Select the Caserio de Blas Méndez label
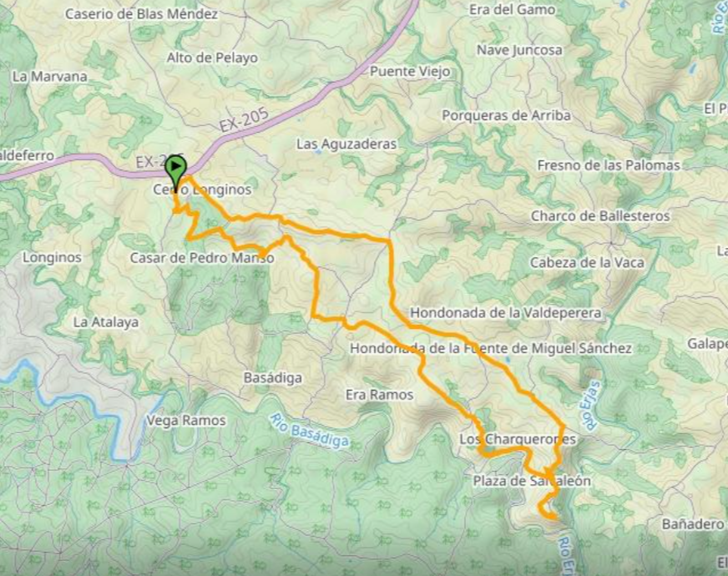This screenshot has height=576, width=728. click(x=142, y=14)
